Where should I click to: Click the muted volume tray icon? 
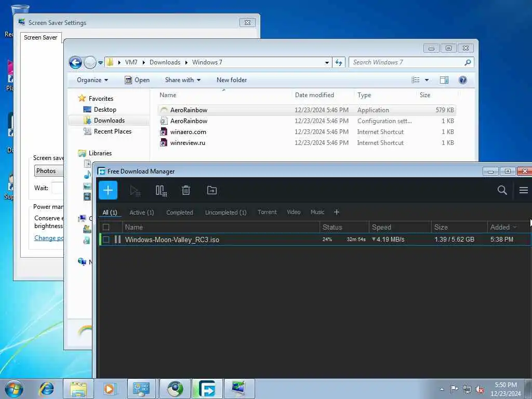480,389
